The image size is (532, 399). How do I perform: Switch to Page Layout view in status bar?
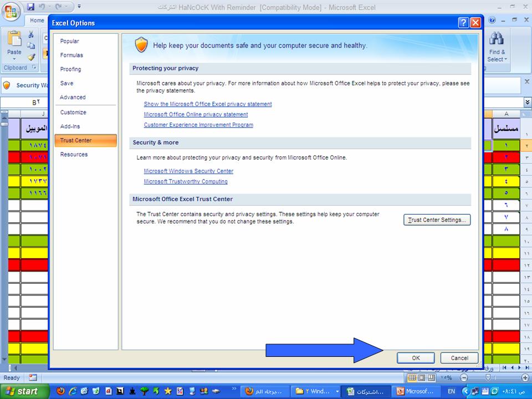(421, 377)
